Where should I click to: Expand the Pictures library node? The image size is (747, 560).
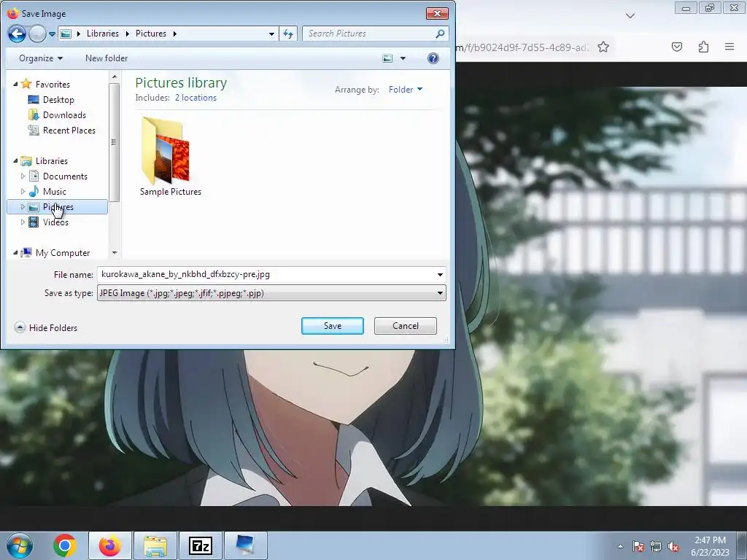pos(23,206)
